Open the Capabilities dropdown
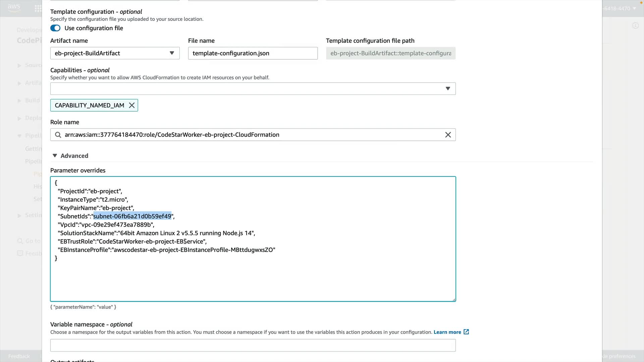The image size is (644, 362). click(x=253, y=89)
